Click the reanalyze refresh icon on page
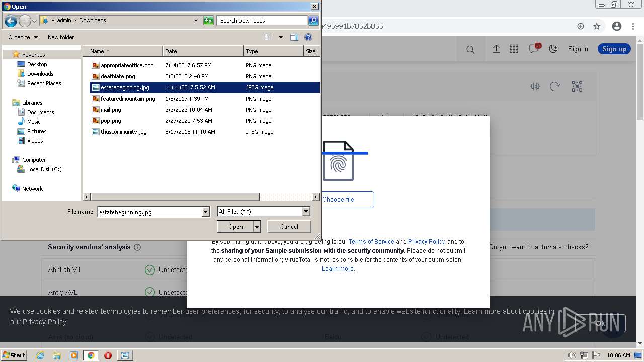 (555, 86)
